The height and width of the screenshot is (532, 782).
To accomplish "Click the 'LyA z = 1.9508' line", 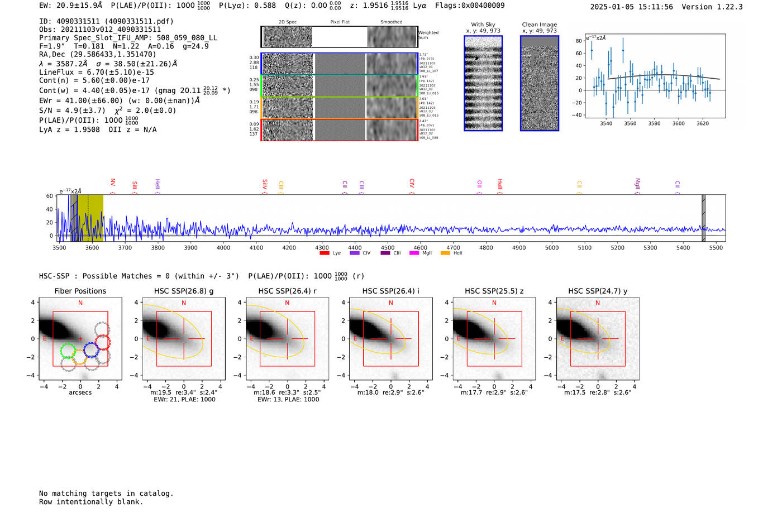I will pyautogui.click(x=98, y=130).
